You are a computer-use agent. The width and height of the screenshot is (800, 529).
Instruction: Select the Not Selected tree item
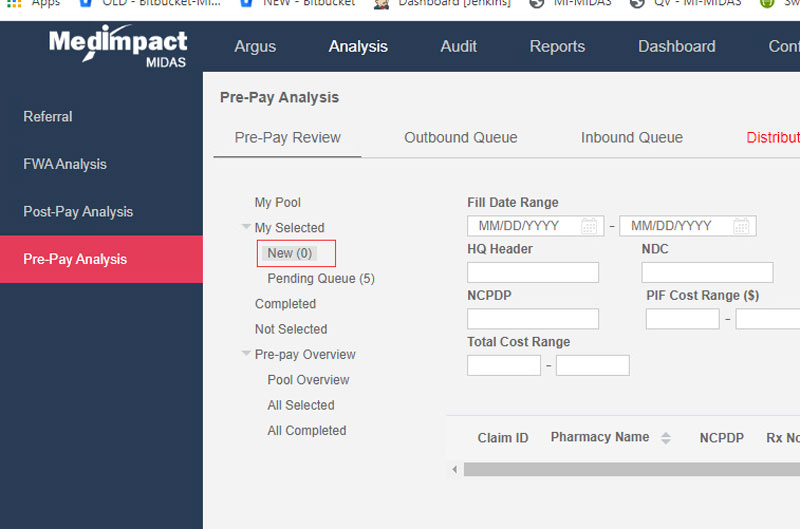coord(291,329)
